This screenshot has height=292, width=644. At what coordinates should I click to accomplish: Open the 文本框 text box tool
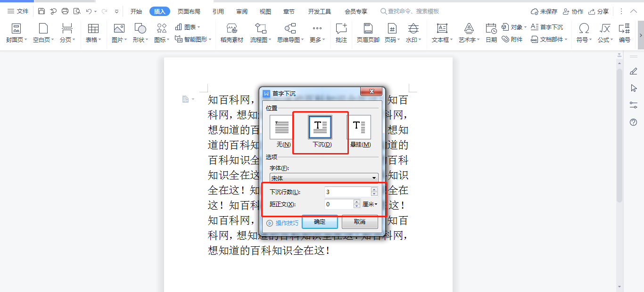click(x=442, y=33)
